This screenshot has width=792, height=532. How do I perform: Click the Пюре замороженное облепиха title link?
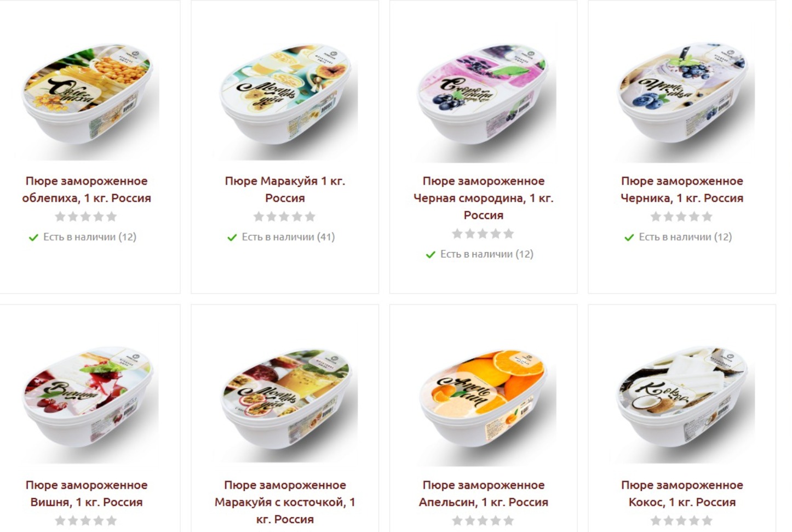[x=87, y=190]
